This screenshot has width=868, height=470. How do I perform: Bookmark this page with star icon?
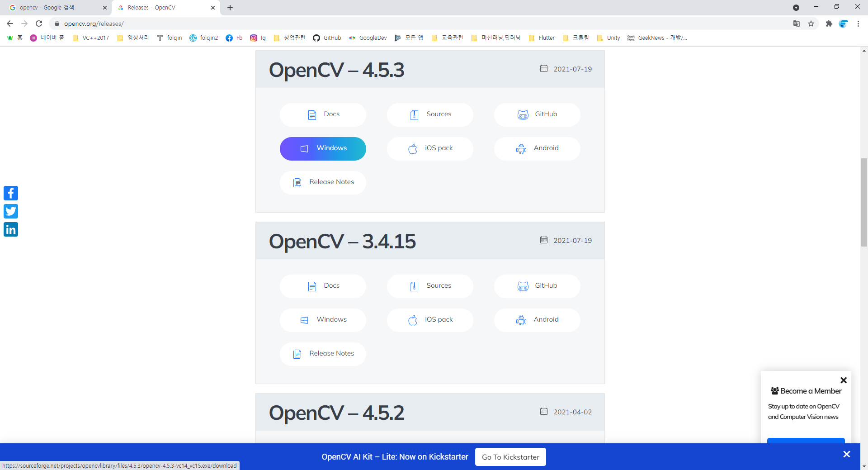pyautogui.click(x=811, y=24)
